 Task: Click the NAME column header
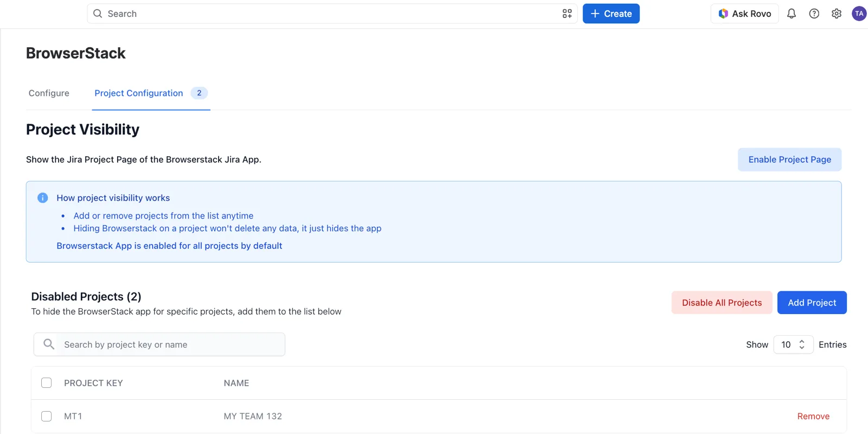[237, 383]
